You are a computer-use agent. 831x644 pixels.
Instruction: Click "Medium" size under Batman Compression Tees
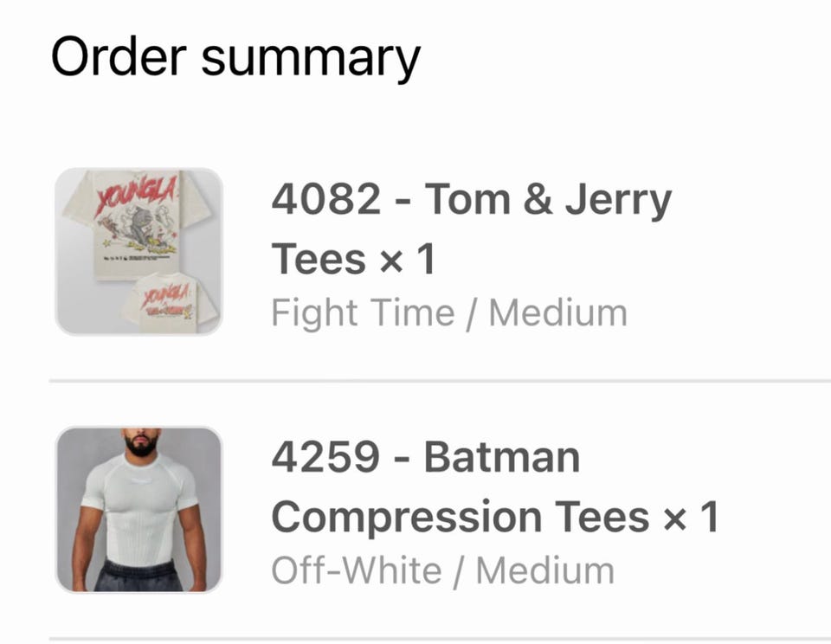point(545,571)
